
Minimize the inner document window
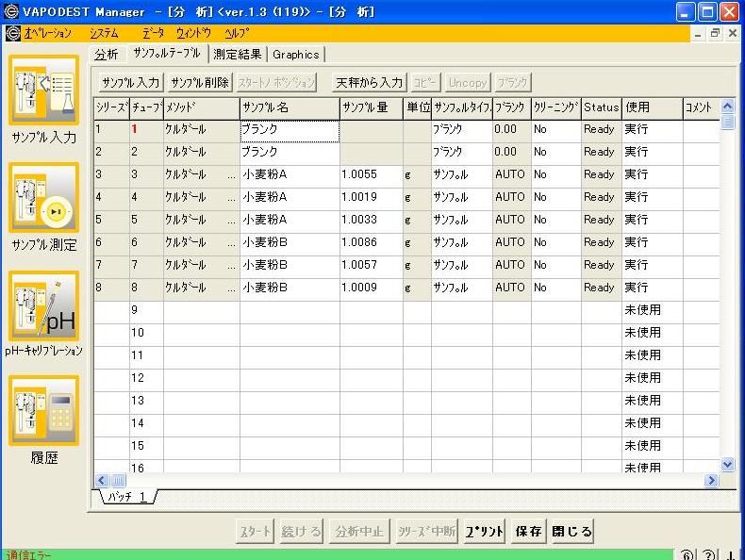[x=698, y=33]
